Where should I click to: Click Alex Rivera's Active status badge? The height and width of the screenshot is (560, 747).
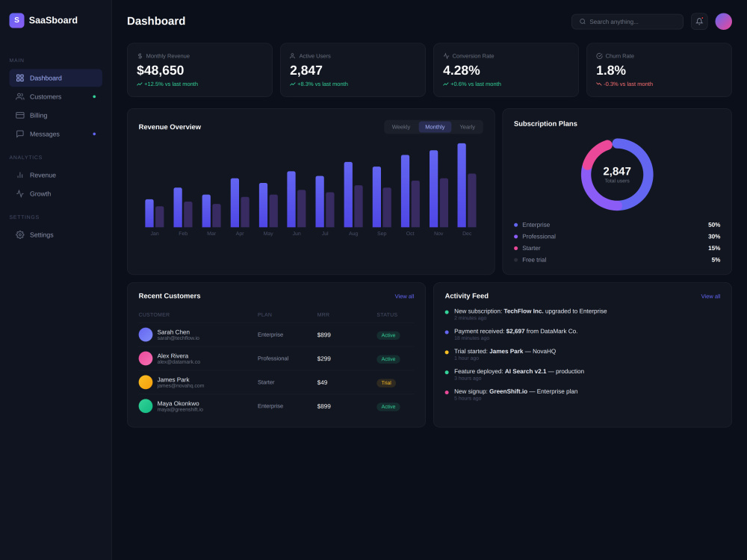(388, 359)
